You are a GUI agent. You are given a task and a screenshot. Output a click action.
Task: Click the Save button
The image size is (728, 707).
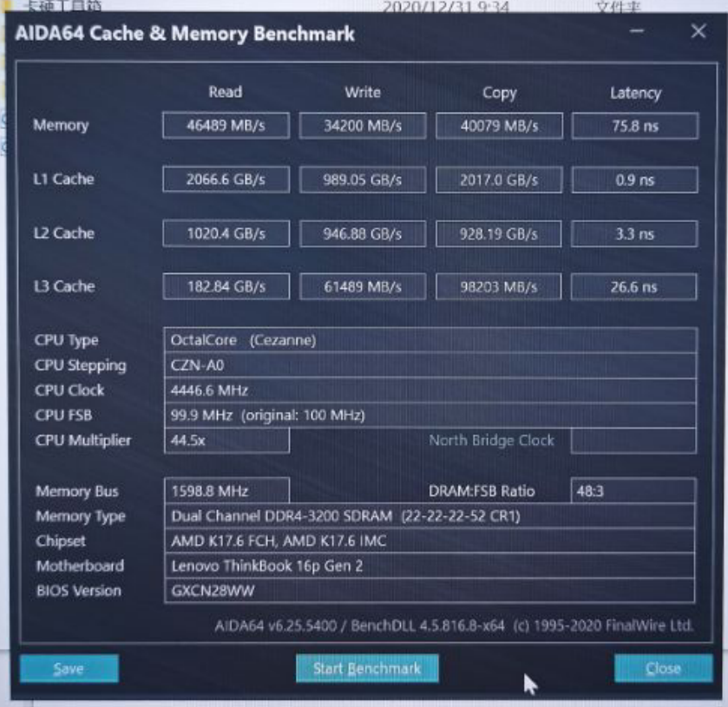69,668
